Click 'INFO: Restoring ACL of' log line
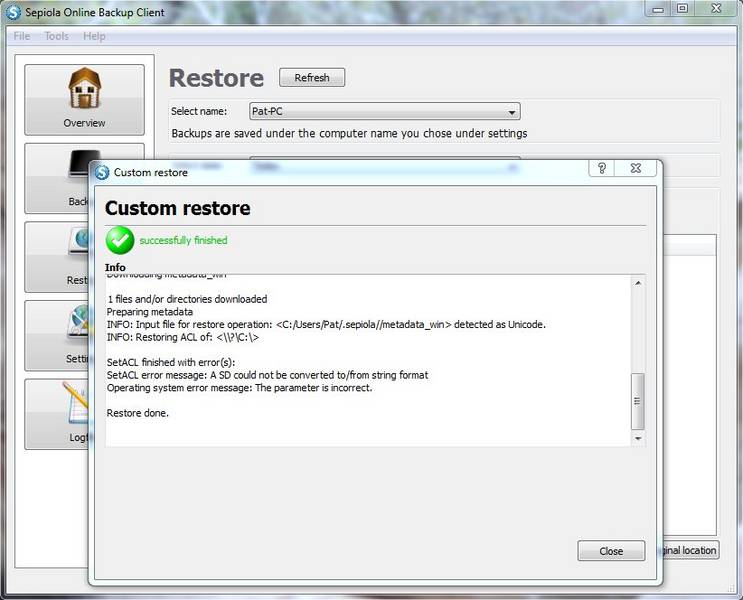Viewport: 743px width, 600px height. [182, 337]
